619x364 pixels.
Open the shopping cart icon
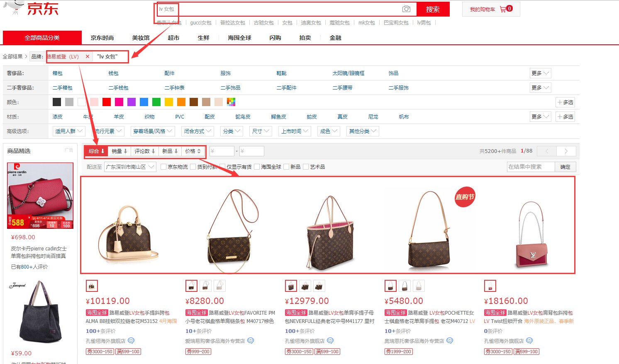pyautogui.click(x=503, y=9)
